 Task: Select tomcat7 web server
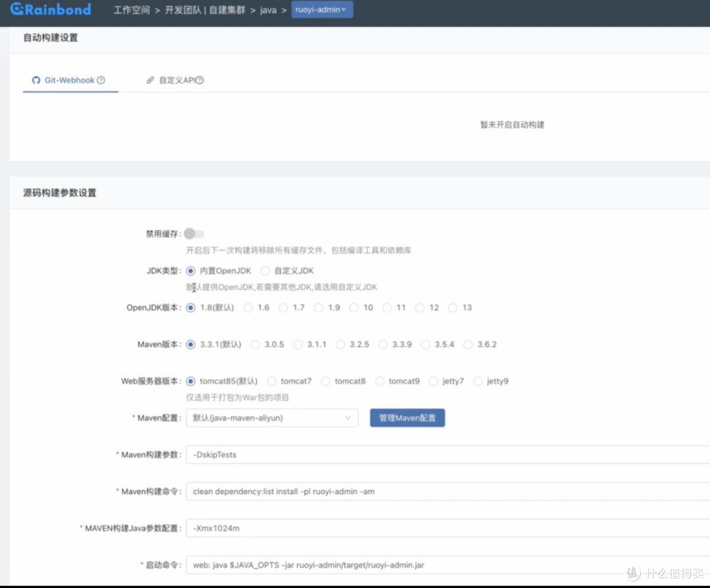[x=272, y=381]
